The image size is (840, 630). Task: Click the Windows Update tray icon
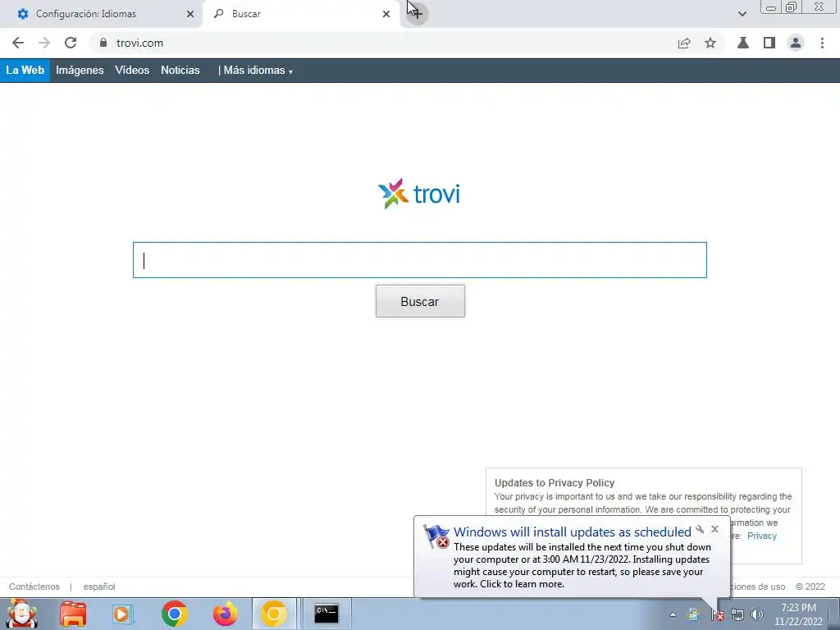pyautogui.click(x=694, y=615)
